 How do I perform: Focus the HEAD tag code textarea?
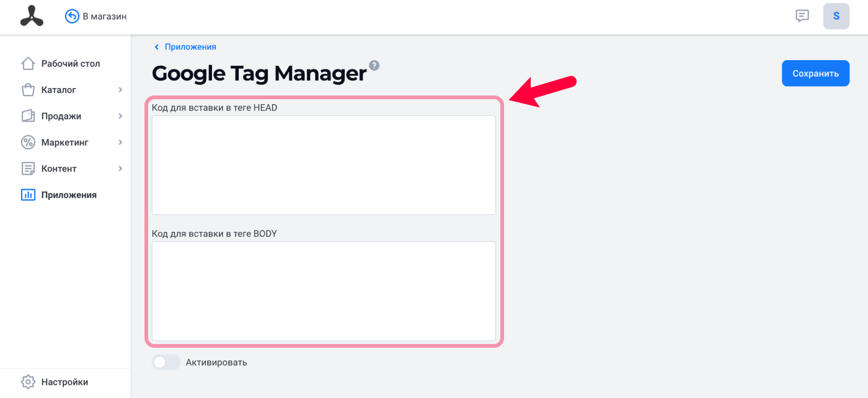(x=324, y=165)
